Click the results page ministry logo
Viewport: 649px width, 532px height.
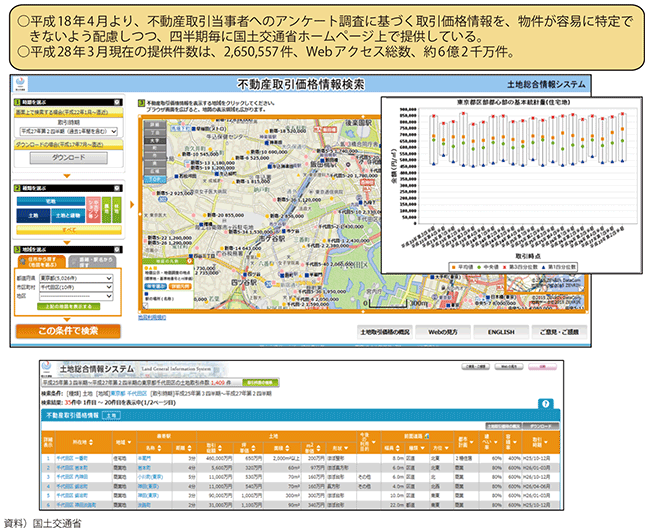(46, 368)
